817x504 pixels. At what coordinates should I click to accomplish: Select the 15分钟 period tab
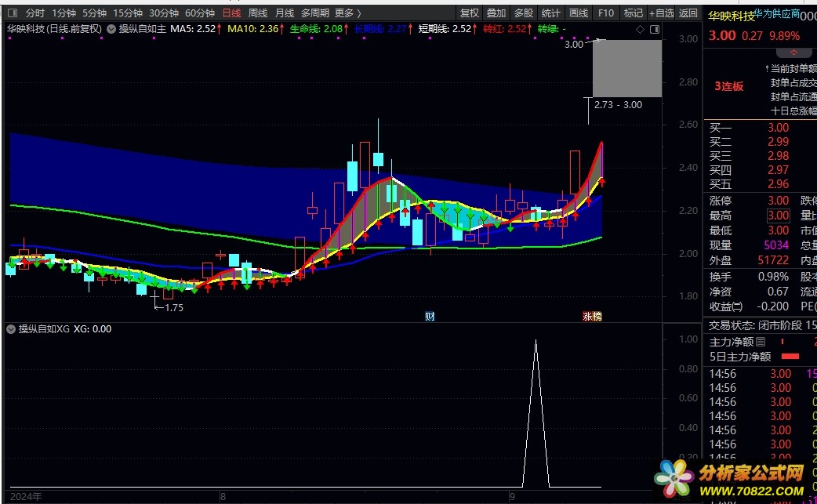click(x=128, y=13)
